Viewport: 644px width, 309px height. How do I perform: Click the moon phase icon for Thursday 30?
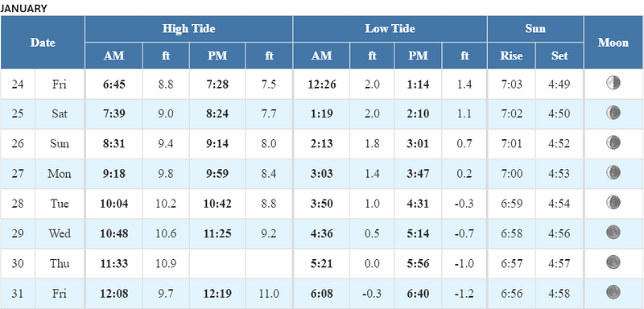pos(613,262)
